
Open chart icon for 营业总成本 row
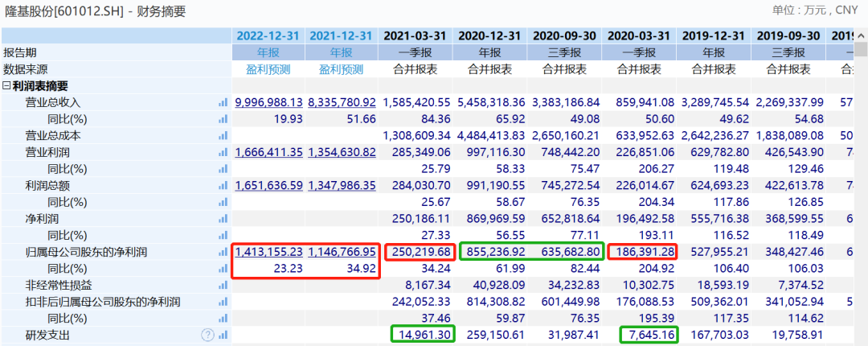223,135
